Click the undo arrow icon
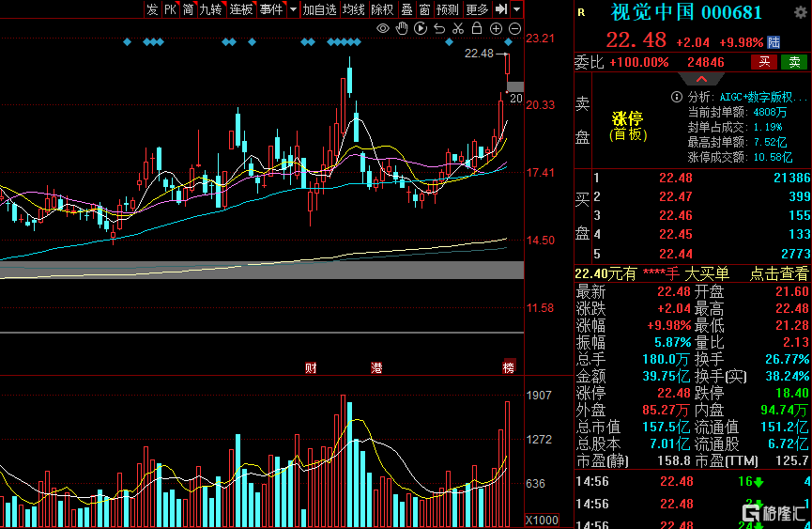Screen dimensions: 812x529 tap(439, 29)
